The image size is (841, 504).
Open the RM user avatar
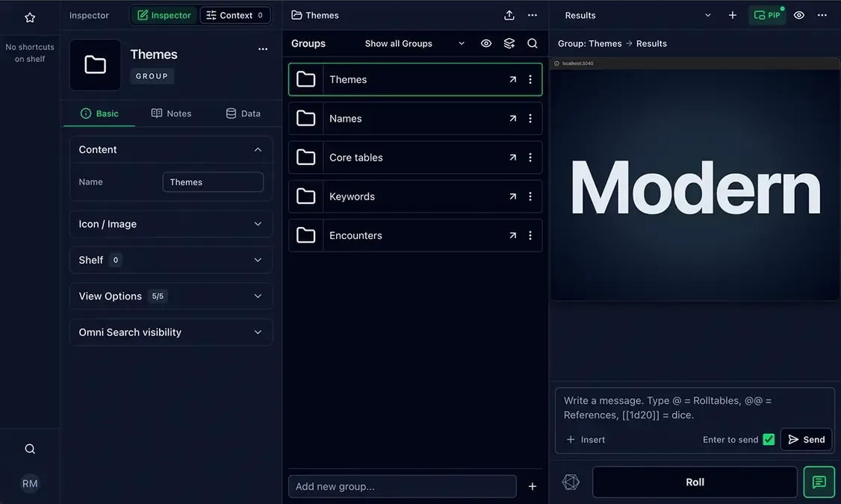coord(30,484)
